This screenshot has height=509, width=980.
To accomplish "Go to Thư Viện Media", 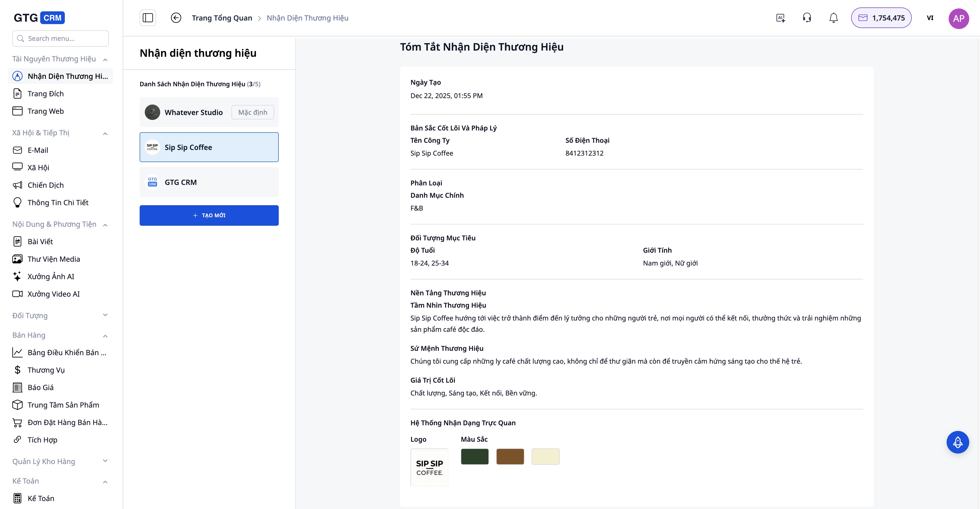I will click(54, 259).
